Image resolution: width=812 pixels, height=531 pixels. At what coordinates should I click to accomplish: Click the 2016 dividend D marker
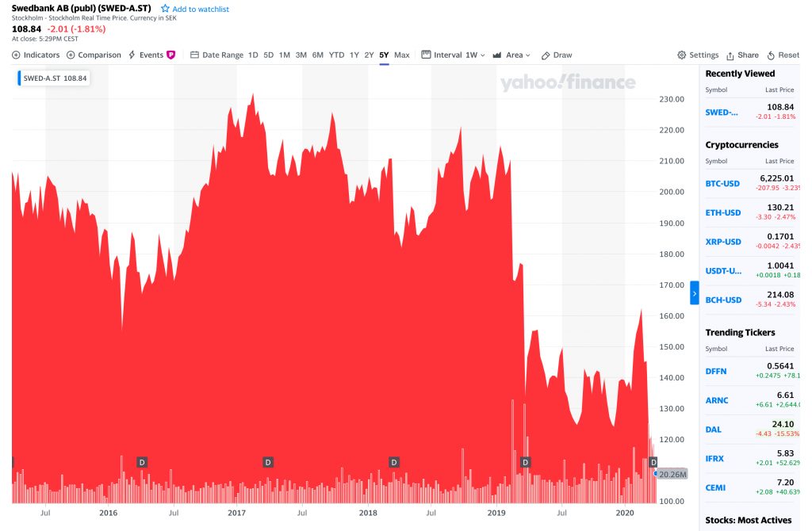(x=142, y=462)
